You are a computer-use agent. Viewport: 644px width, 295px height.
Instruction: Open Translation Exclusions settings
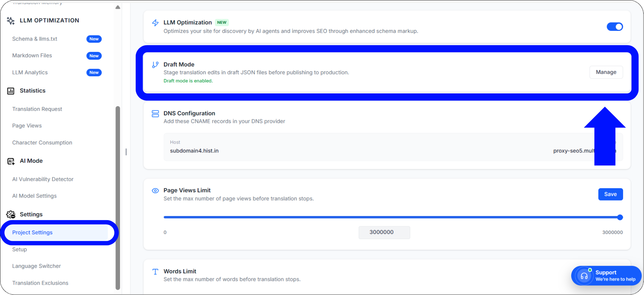point(40,283)
